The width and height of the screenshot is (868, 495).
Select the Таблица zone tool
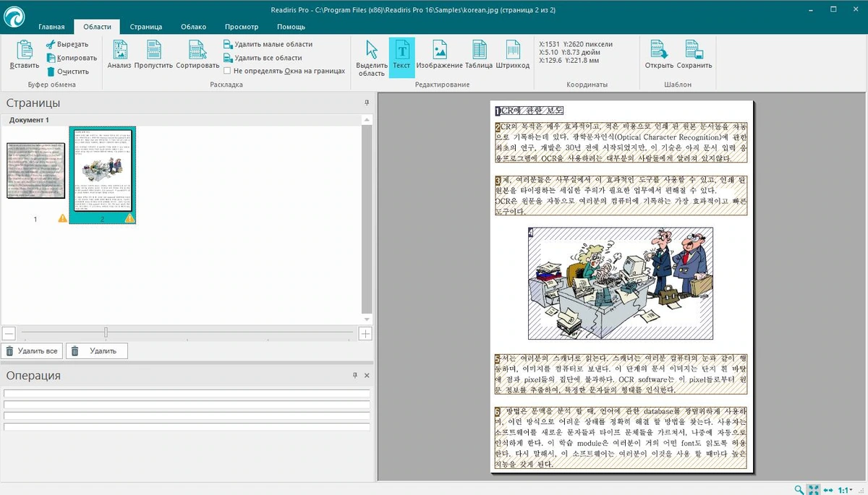tap(479, 55)
